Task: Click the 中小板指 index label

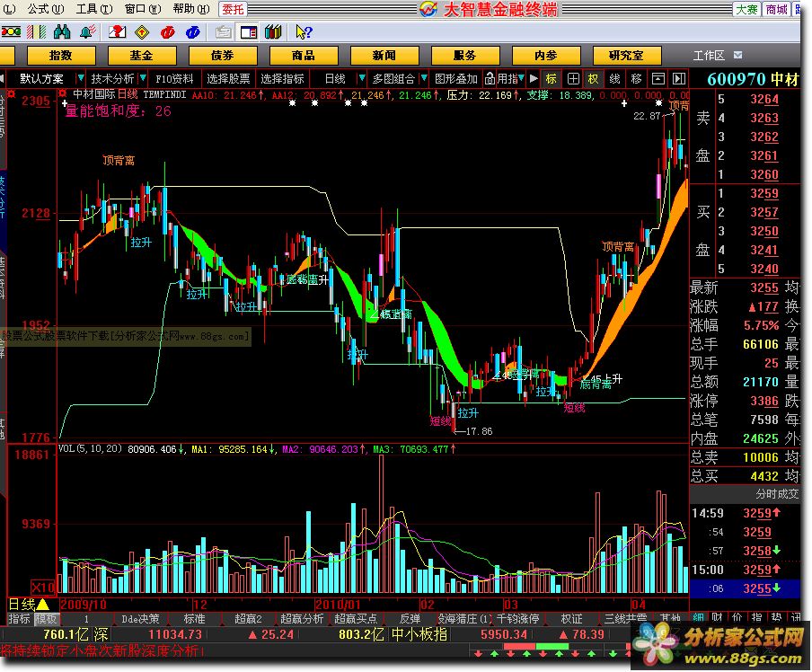Action: click(419, 634)
